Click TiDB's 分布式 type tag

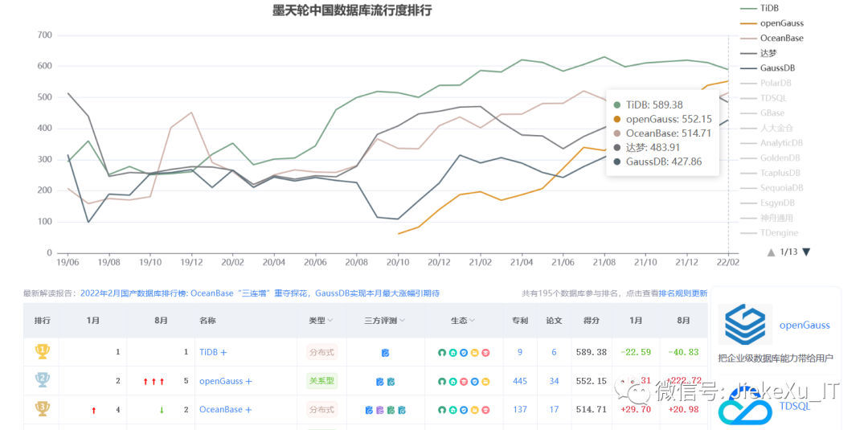pyautogui.click(x=322, y=352)
